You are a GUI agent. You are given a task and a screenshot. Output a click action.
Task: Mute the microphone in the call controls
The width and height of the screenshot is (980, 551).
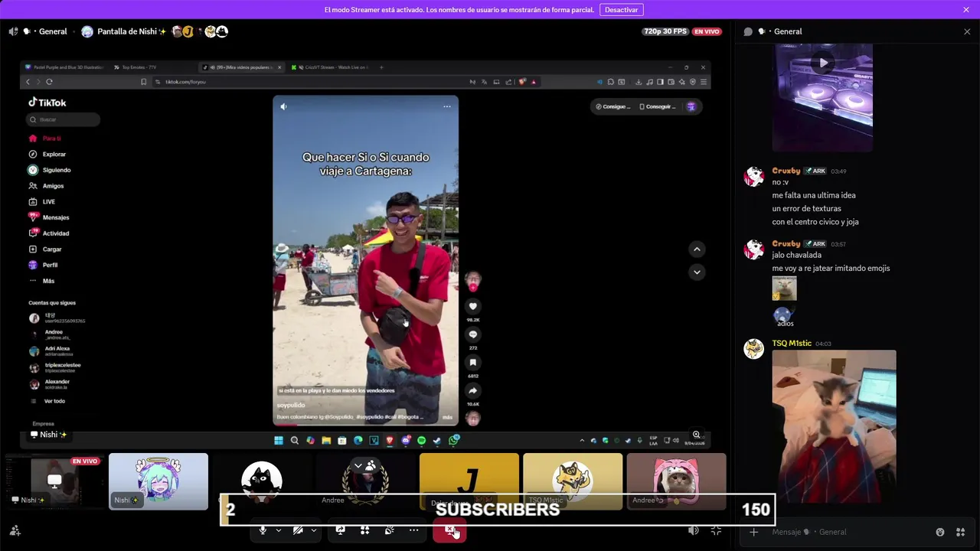[x=263, y=530]
